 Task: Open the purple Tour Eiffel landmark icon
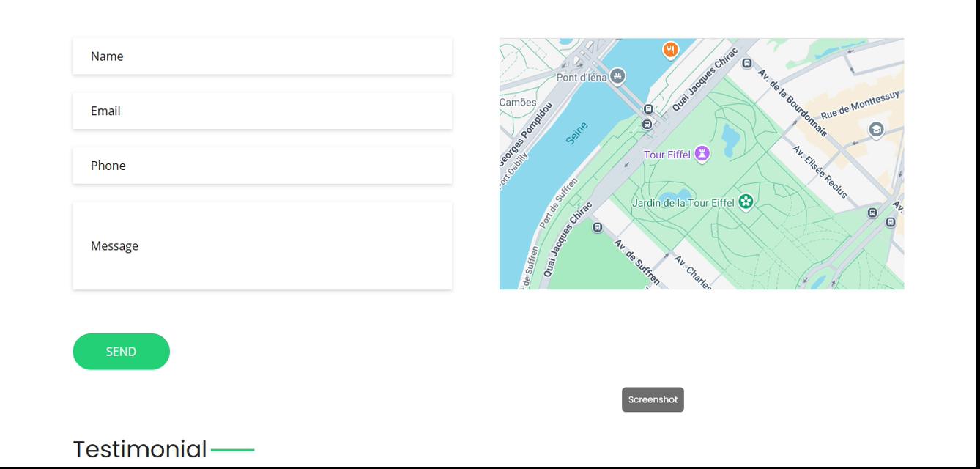pos(702,154)
